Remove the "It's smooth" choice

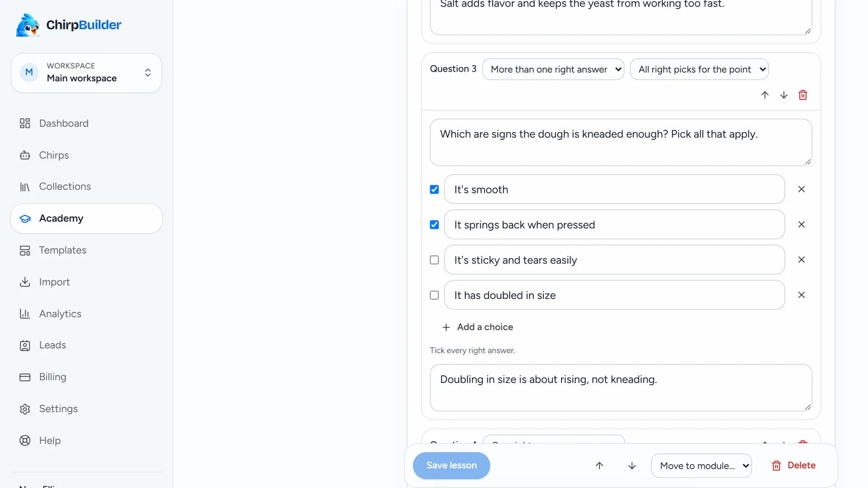click(801, 189)
